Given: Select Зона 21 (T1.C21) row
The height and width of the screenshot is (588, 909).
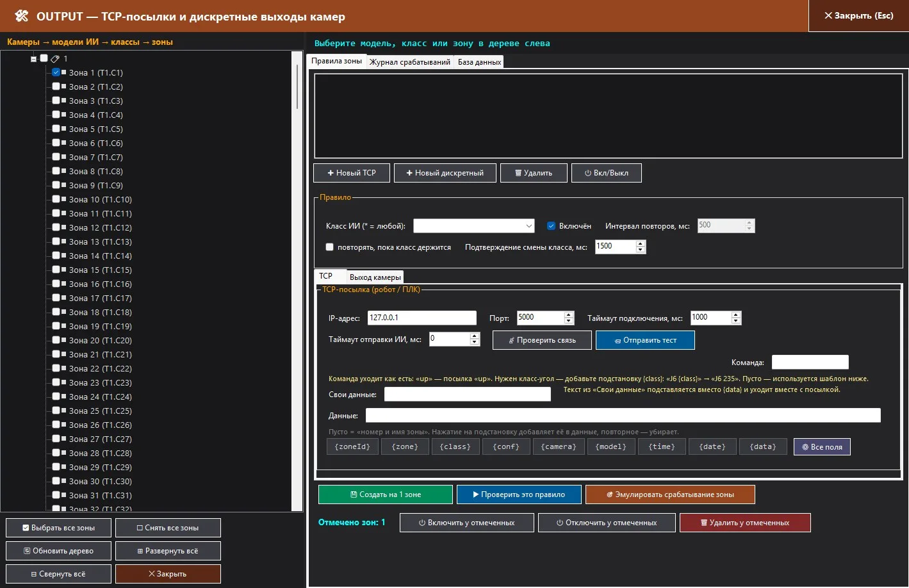Looking at the screenshot, I should click(x=101, y=354).
